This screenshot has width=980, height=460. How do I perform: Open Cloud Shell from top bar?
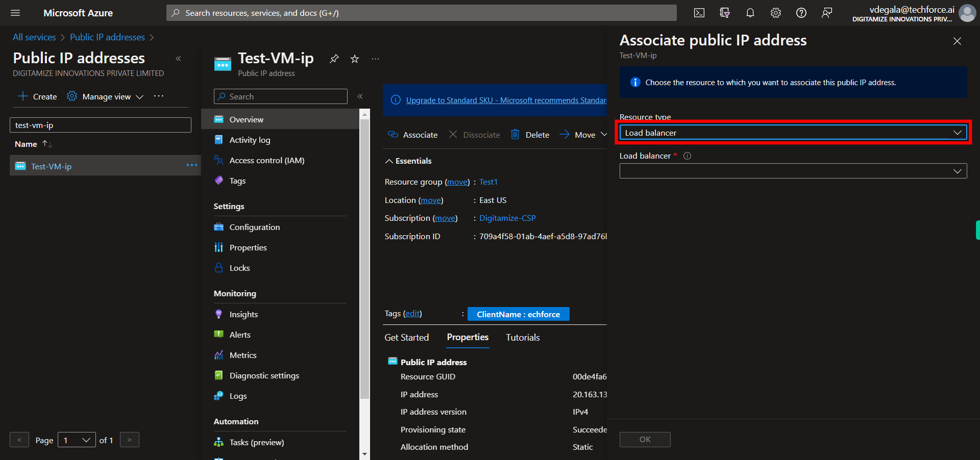699,13
